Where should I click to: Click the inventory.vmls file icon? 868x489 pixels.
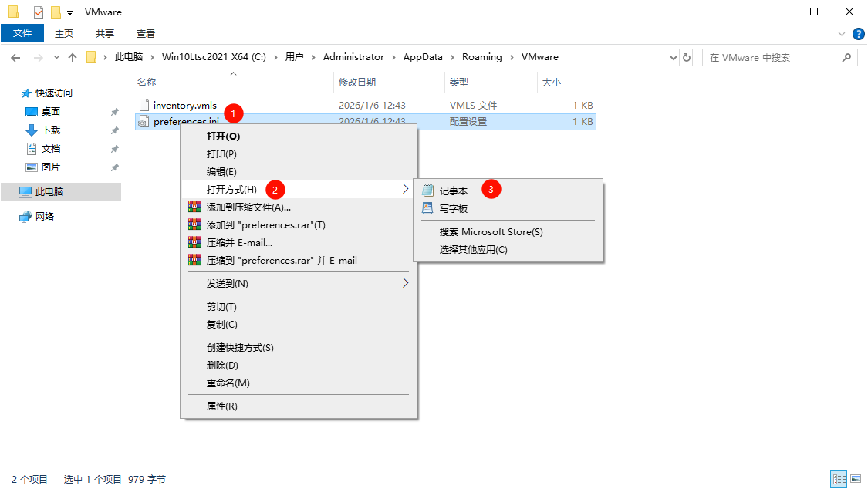[144, 105]
